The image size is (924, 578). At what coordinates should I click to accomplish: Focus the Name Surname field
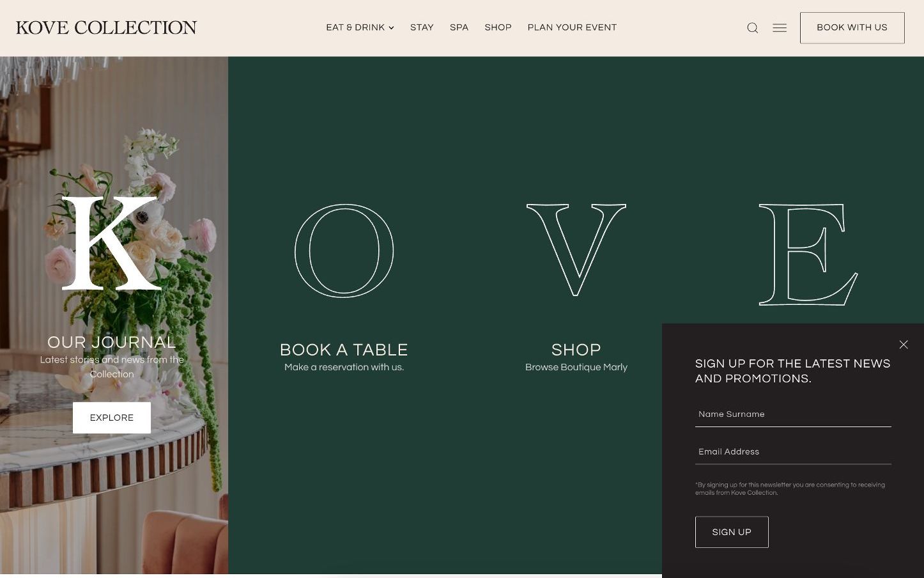[x=793, y=414]
